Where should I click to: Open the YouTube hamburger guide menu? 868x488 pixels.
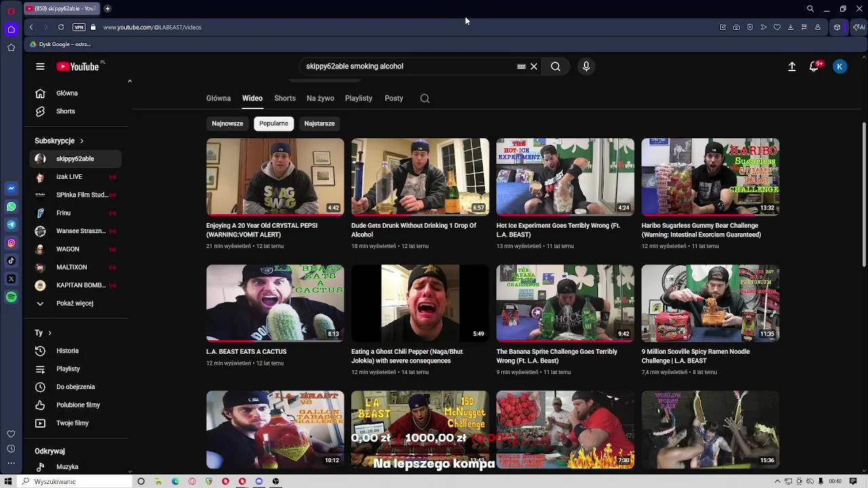click(x=40, y=66)
